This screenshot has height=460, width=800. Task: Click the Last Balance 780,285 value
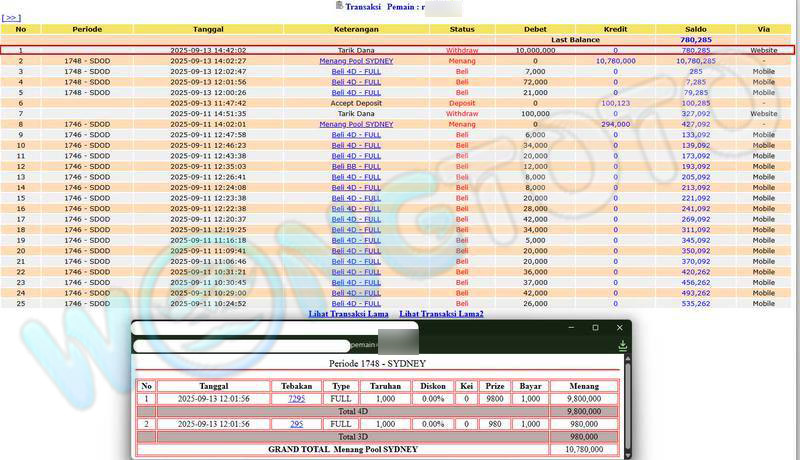(x=695, y=40)
